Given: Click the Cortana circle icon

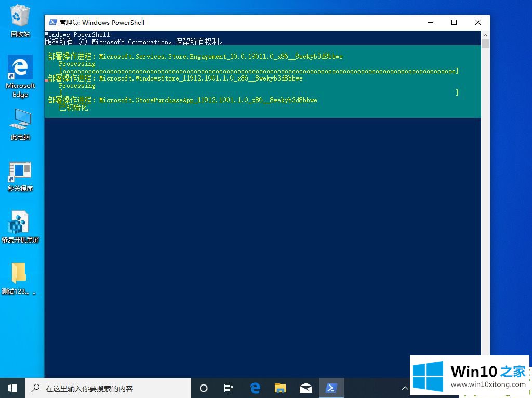Looking at the screenshot, I should [204, 388].
